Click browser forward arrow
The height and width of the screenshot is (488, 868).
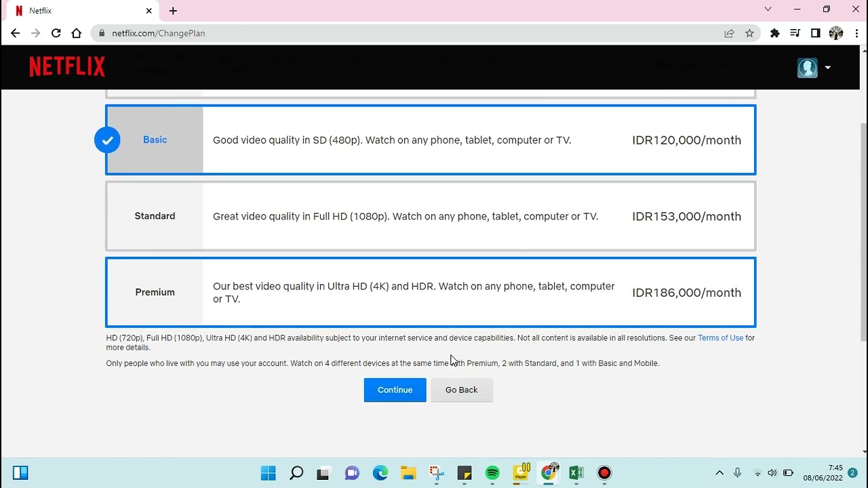click(35, 33)
